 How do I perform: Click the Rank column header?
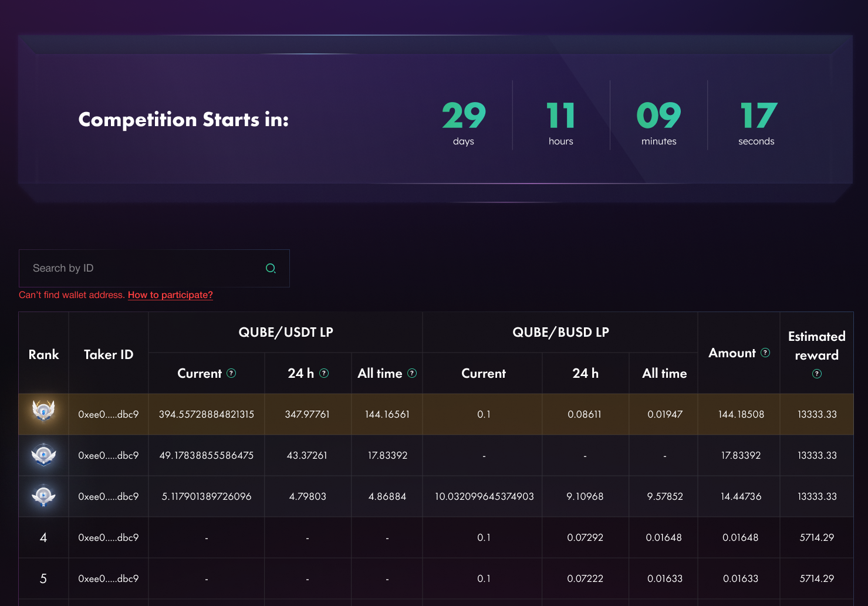click(x=43, y=354)
